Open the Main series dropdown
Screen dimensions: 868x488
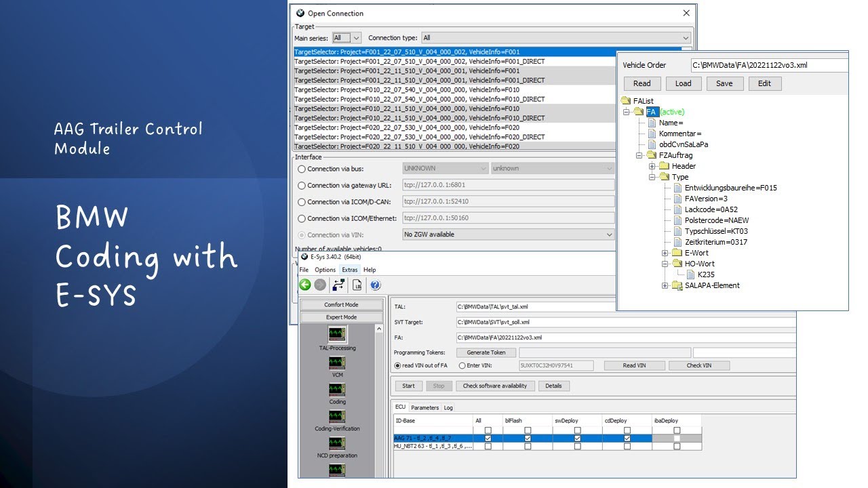coord(347,38)
